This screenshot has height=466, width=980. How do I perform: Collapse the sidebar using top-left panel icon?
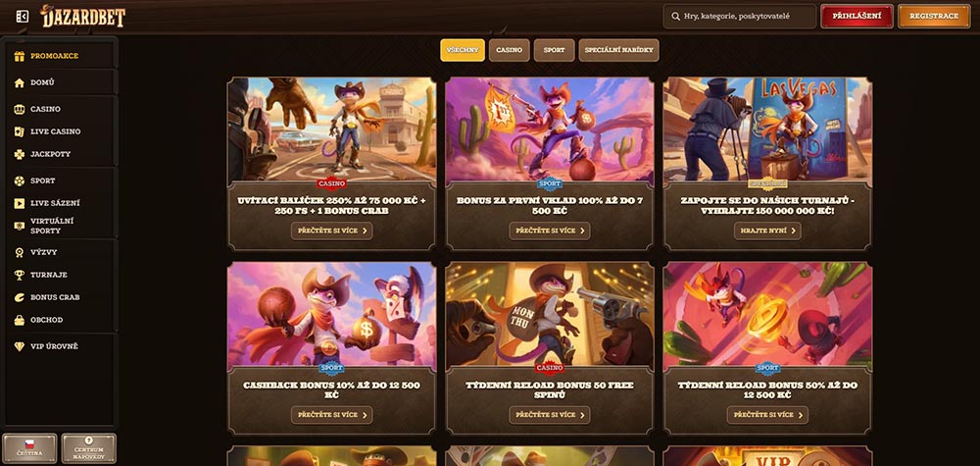coord(22,17)
